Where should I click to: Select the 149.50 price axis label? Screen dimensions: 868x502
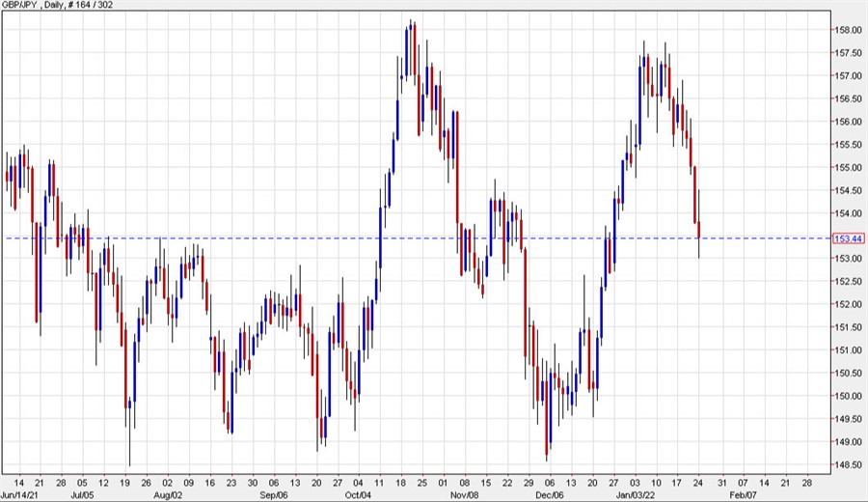click(x=848, y=419)
